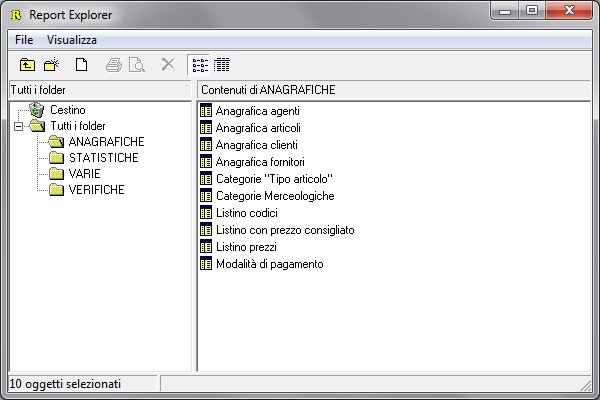Switch to details view mode
This screenshot has height=400, width=600.
pos(221,65)
